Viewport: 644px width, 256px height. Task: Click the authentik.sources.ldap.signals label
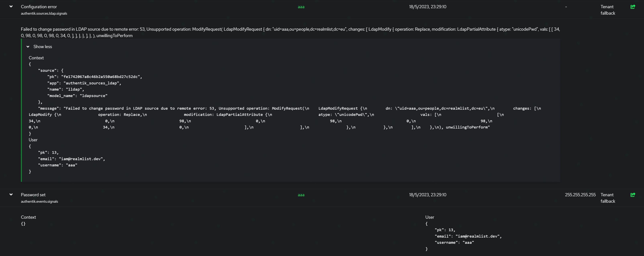[x=44, y=13]
